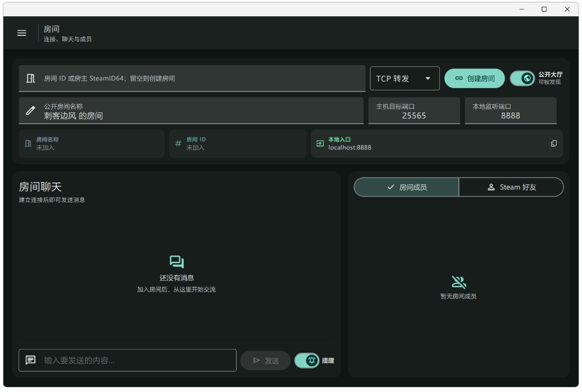The image size is (582, 392).
Task: Click the message icon in chat input
Action: [30, 360]
